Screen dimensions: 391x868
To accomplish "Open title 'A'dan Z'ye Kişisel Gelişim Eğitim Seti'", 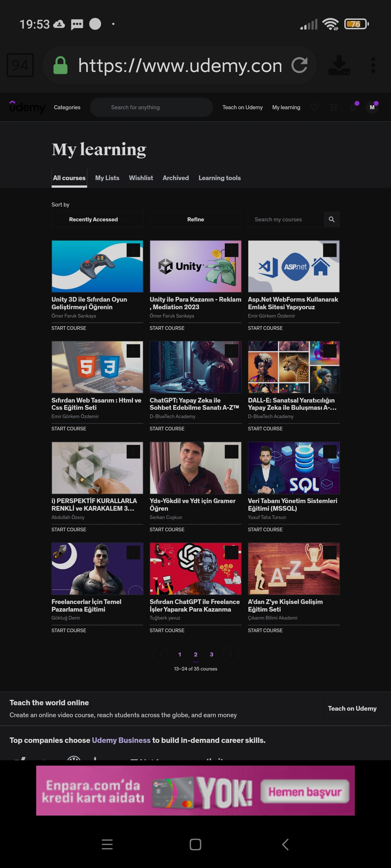I will (x=285, y=605).
